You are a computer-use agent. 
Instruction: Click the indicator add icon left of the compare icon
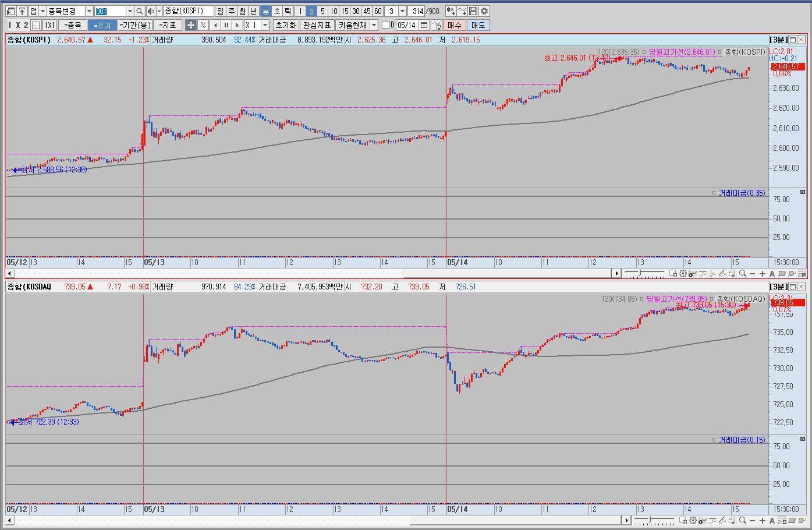(x=451, y=11)
